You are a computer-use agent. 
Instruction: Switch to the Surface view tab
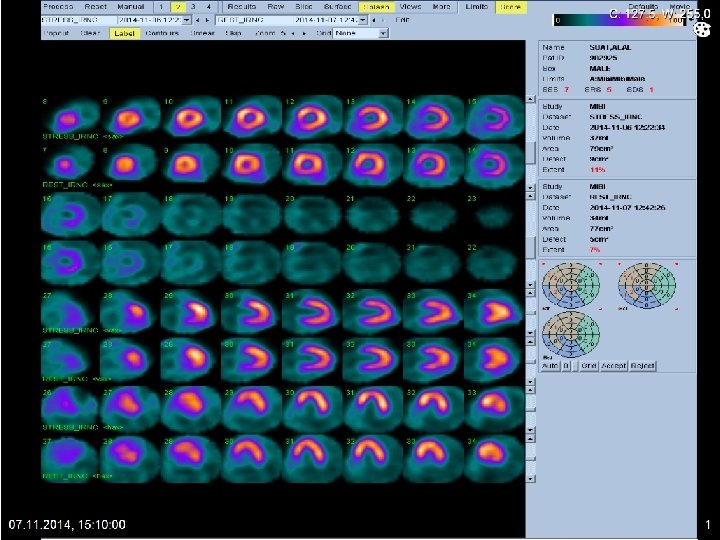pos(338,7)
